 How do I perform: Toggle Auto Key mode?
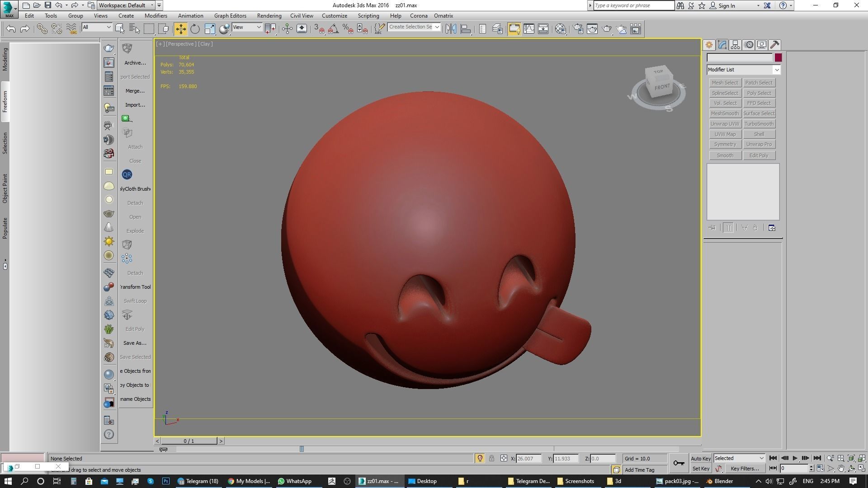tap(700, 458)
